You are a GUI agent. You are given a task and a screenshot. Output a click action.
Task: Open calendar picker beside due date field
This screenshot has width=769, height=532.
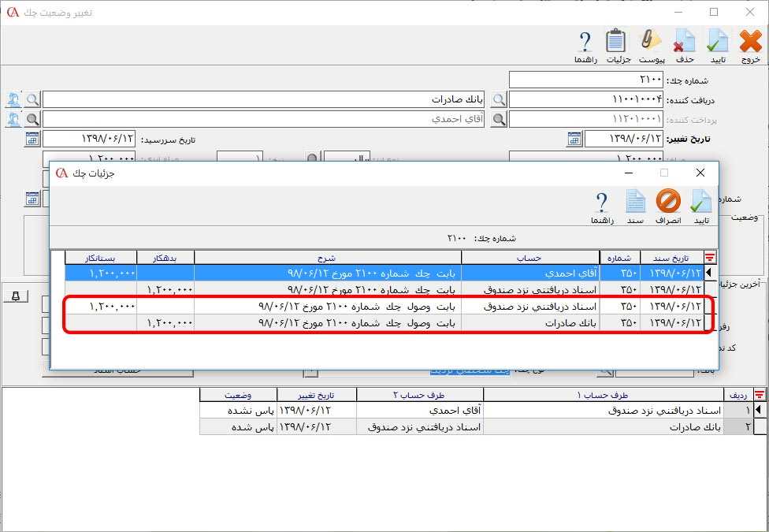click(32, 140)
